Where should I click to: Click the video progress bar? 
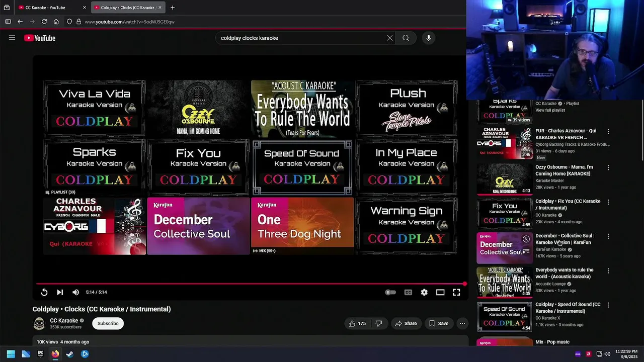tap(251, 284)
